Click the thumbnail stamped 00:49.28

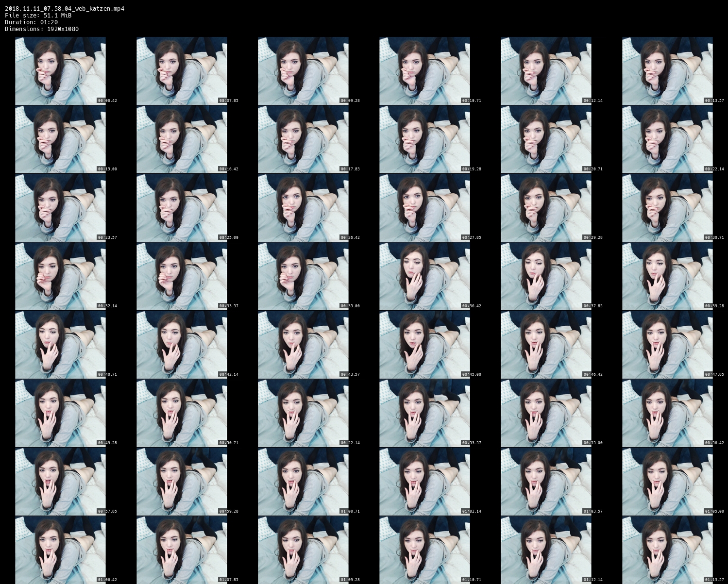[61, 413]
